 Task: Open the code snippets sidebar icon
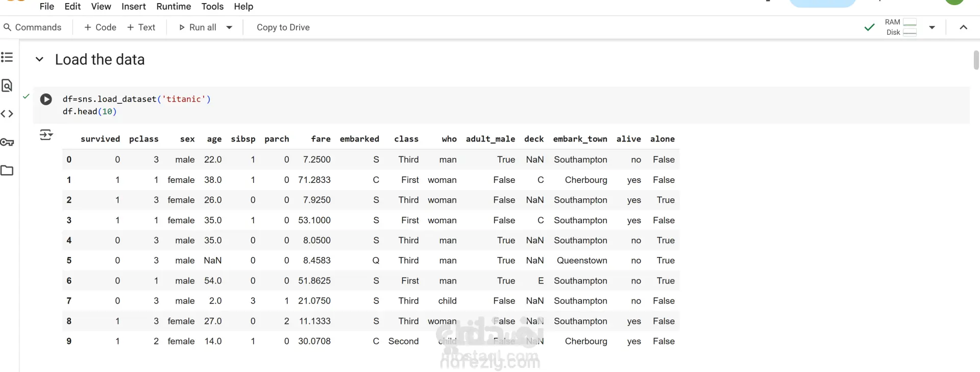click(7, 114)
